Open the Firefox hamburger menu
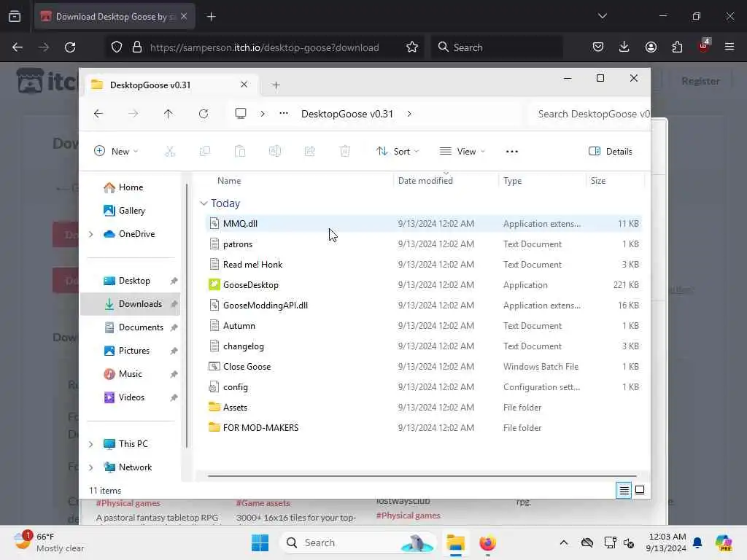This screenshot has width=747, height=560. (x=729, y=47)
